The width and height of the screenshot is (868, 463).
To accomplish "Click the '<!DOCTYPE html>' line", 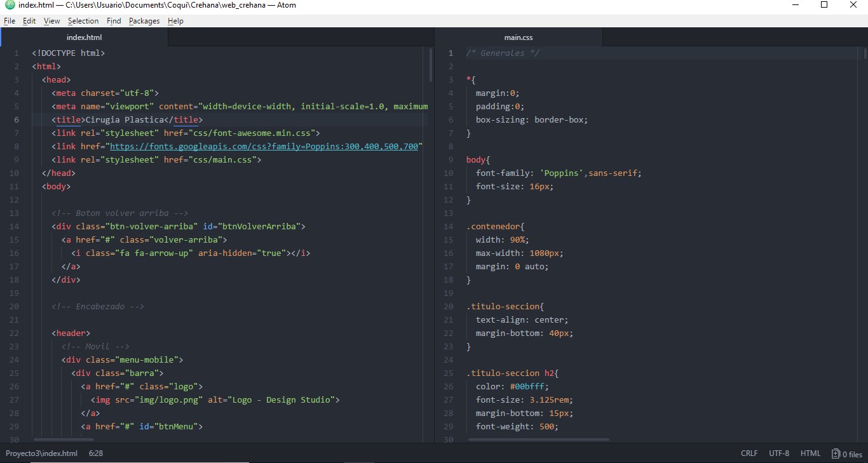I will [69, 53].
